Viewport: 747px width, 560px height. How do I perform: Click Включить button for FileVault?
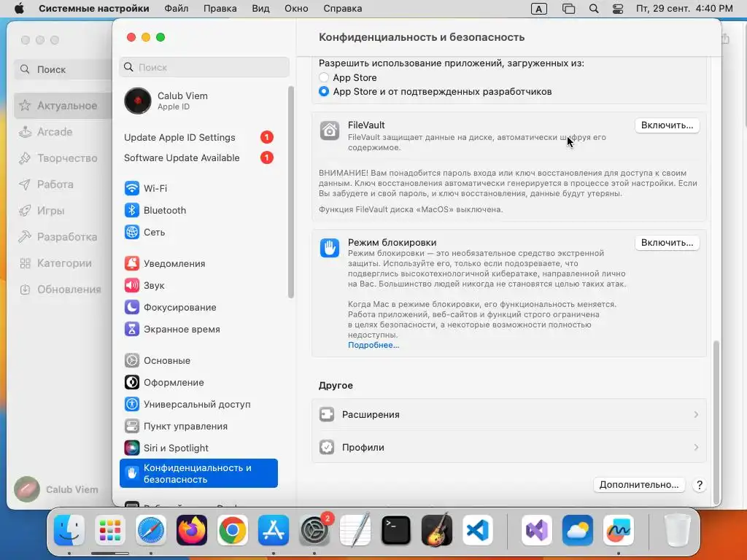[667, 125]
